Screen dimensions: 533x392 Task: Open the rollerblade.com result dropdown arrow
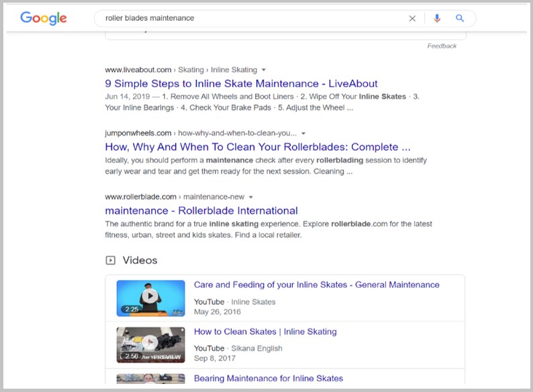click(251, 197)
